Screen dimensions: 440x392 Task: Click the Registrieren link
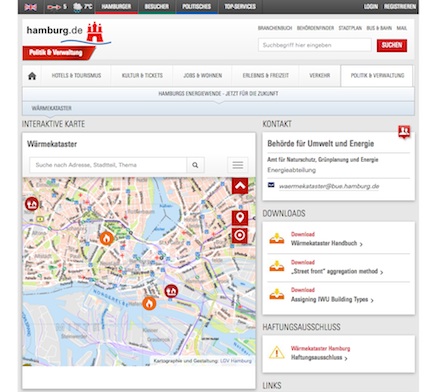[400, 7]
